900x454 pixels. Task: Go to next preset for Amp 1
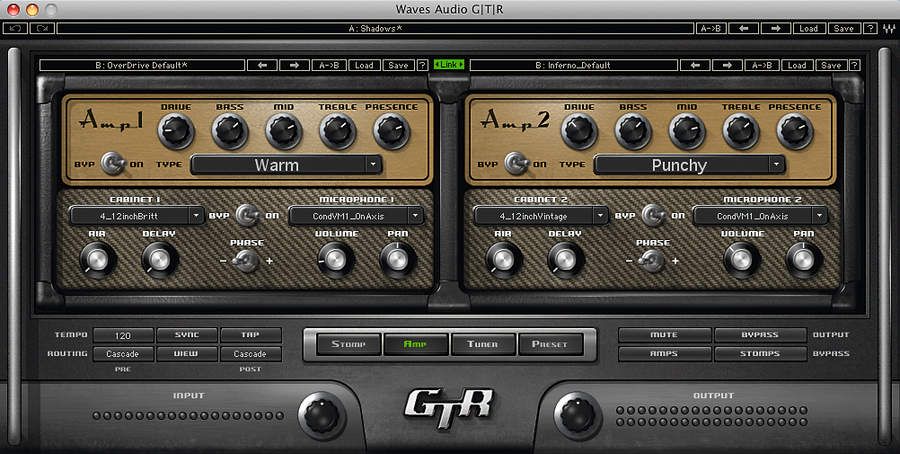tap(294, 65)
